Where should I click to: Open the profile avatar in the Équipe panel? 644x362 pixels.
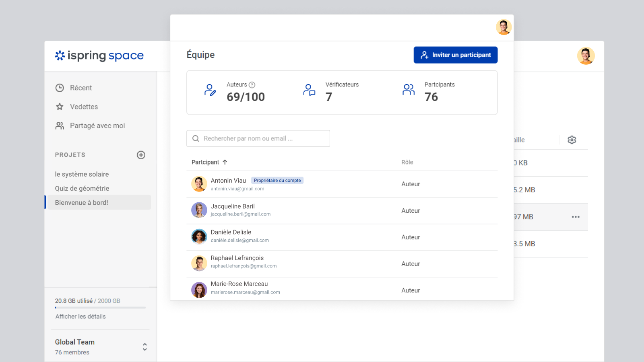coord(504,27)
